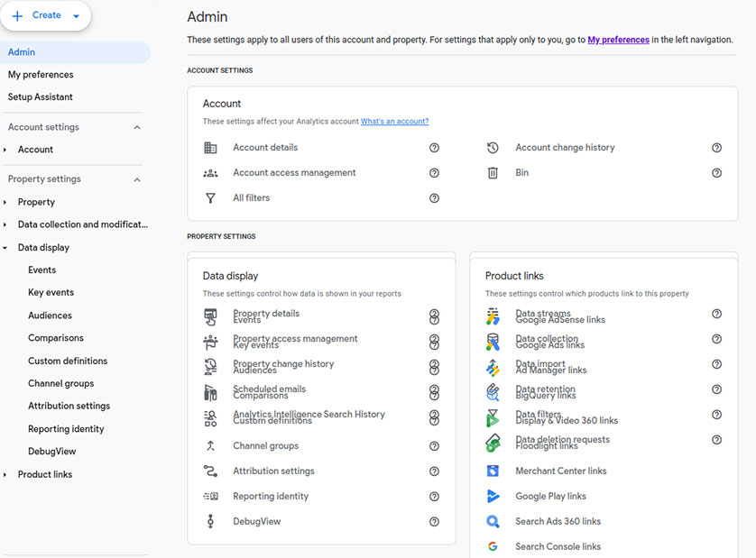Open Setup Assistant in the sidebar
The image size is (756, 558).
(x=41, y=97)
